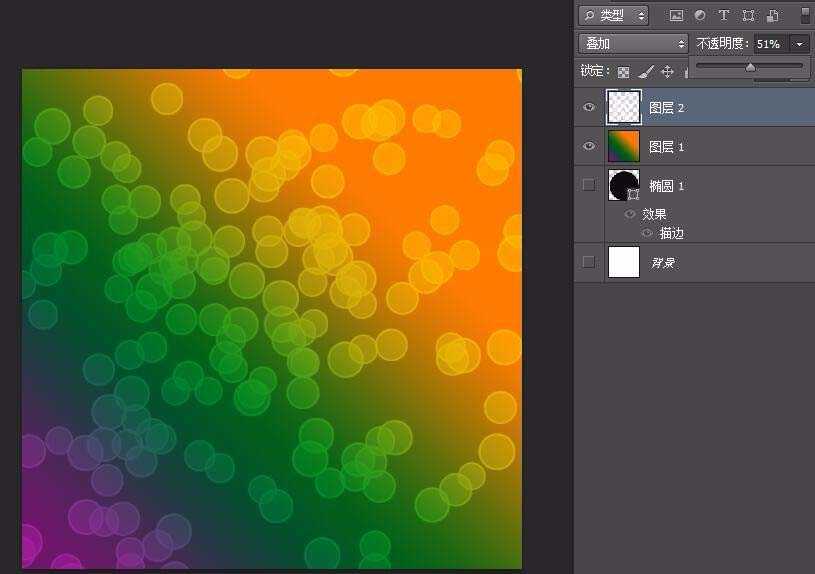Open the 叠加 blend mode dropdown
815x574 pixels.
(x=633, y=44)
